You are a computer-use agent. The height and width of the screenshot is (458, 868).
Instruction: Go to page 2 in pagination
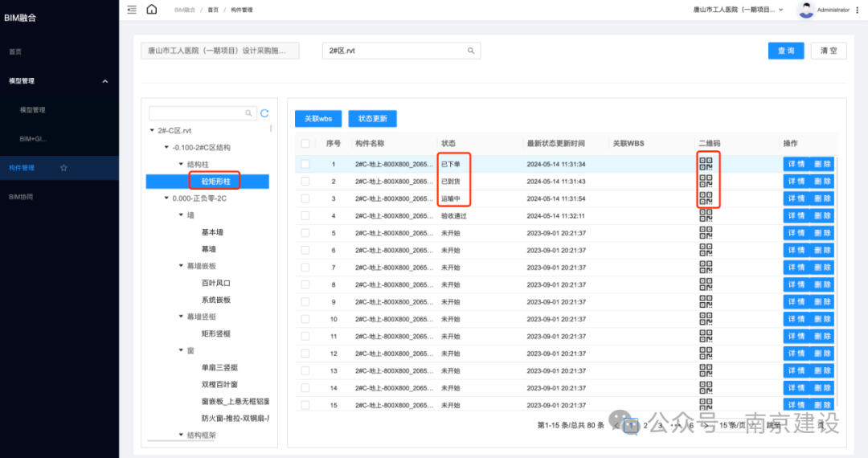pos(645,425)
